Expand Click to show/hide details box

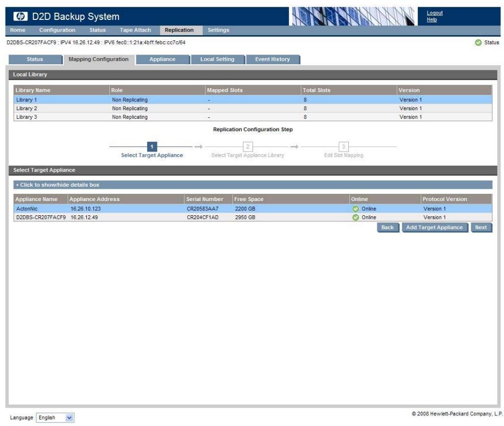[x=253, y=185]
